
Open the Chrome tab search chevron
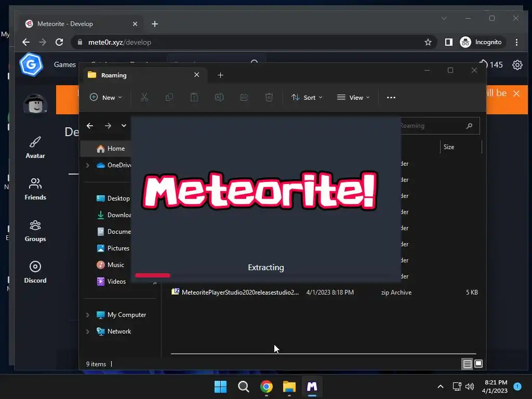click(x=444, y=18)
